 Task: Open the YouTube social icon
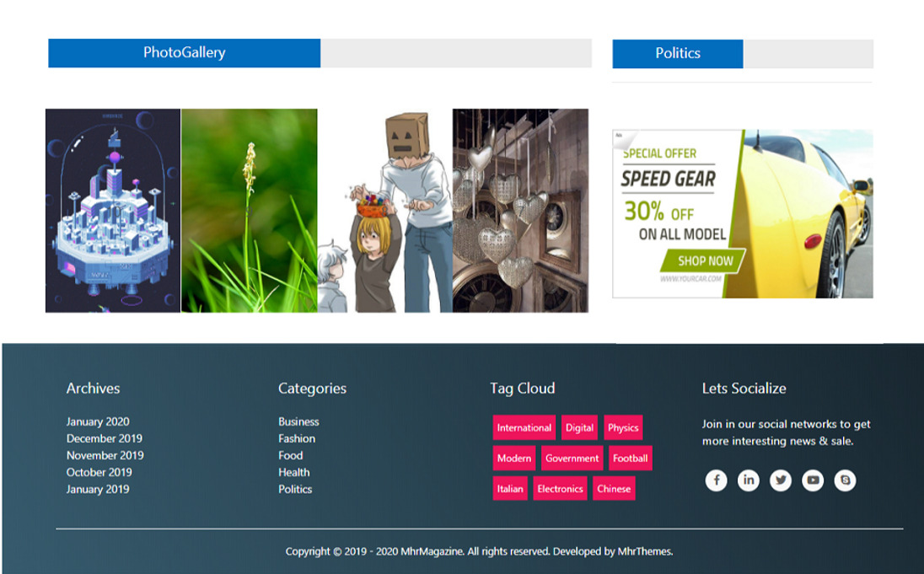point(813,480)
